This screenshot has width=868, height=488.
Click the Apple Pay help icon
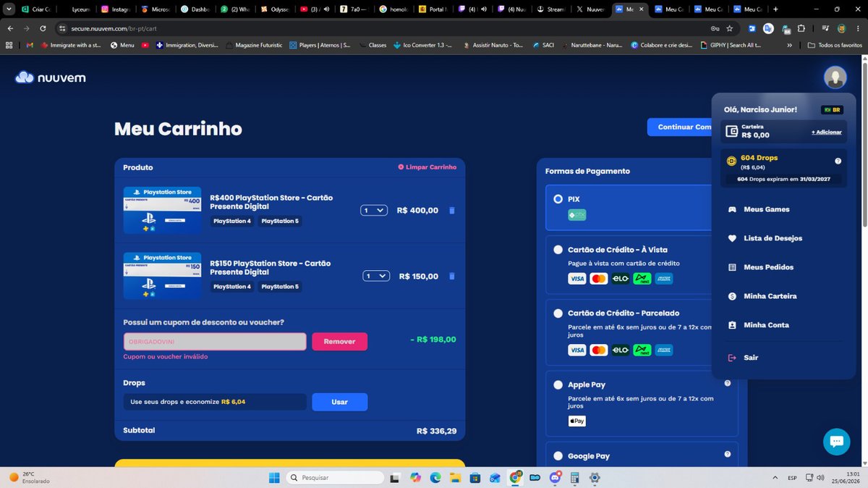coord(727,384)
